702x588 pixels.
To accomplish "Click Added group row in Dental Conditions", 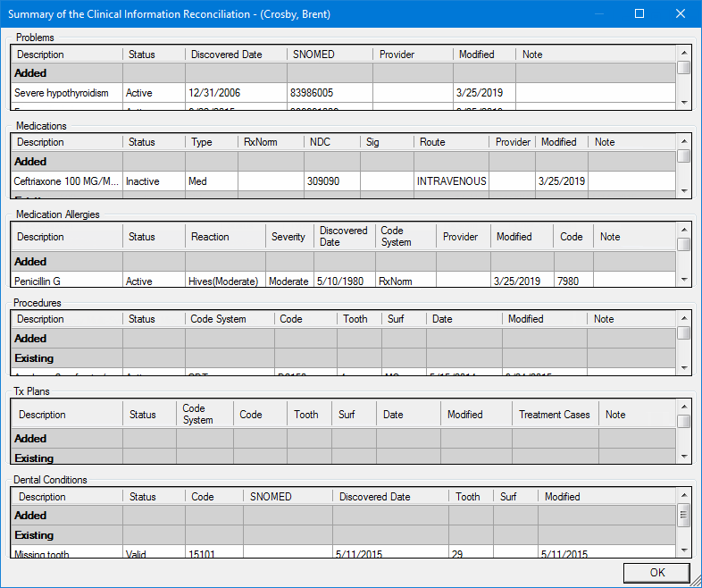I will click(x=343, y=515).
